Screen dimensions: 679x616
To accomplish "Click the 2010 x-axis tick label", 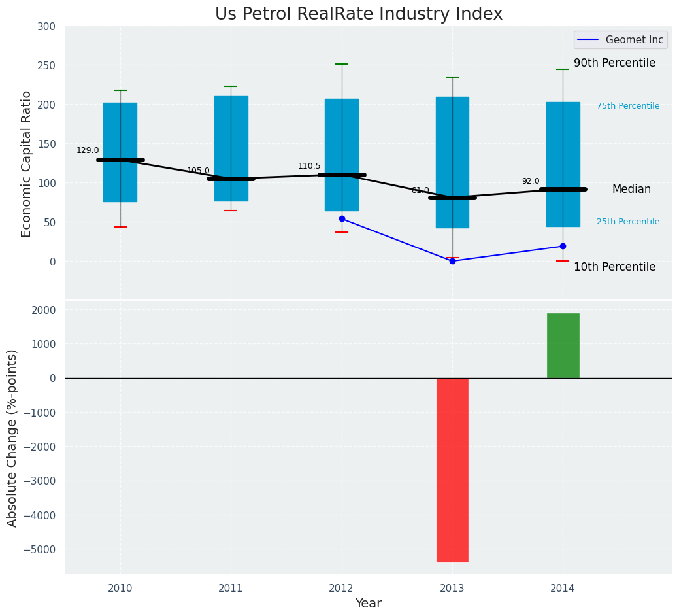I will tap(120, 589).
